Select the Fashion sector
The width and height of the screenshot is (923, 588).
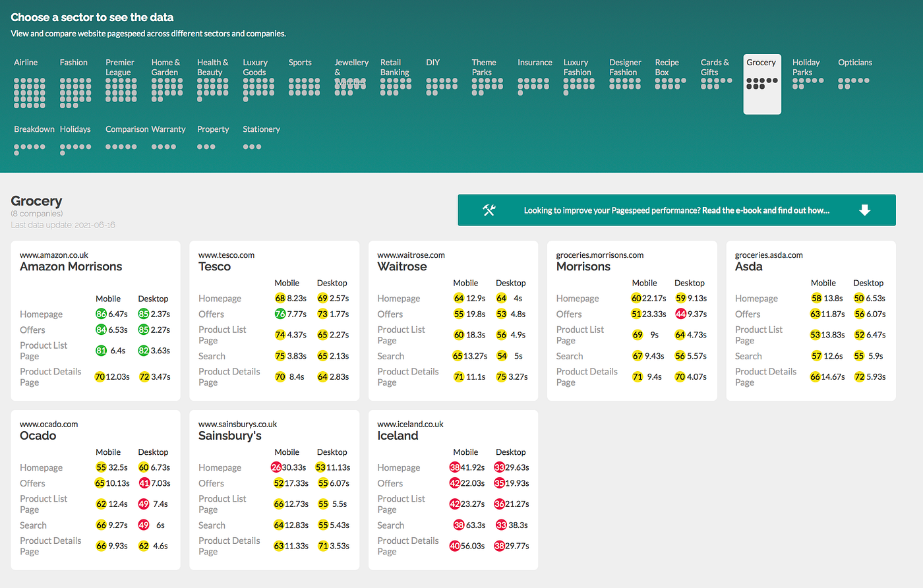point(75,83)
